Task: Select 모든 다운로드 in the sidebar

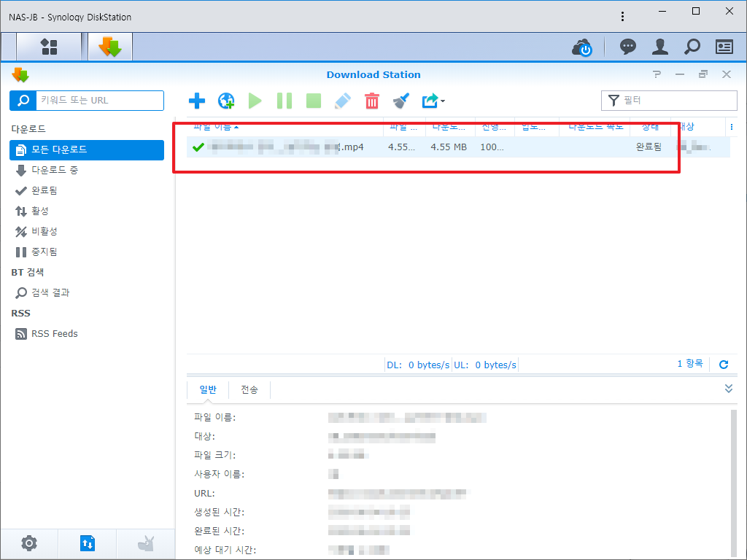Action: point(87,149)
